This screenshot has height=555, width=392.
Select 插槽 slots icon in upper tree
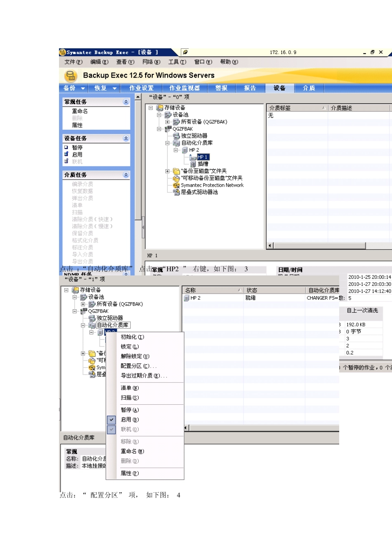coord(193,164)
